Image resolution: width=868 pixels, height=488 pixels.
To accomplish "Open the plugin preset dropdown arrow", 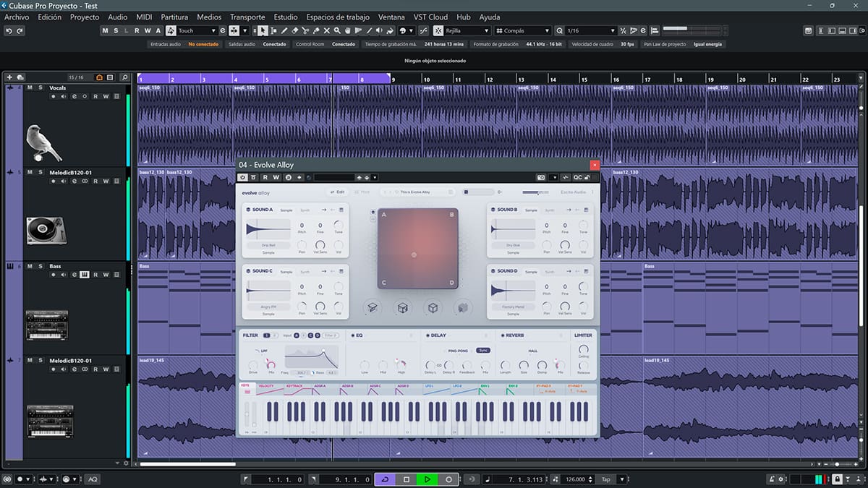I will point(375,177).
